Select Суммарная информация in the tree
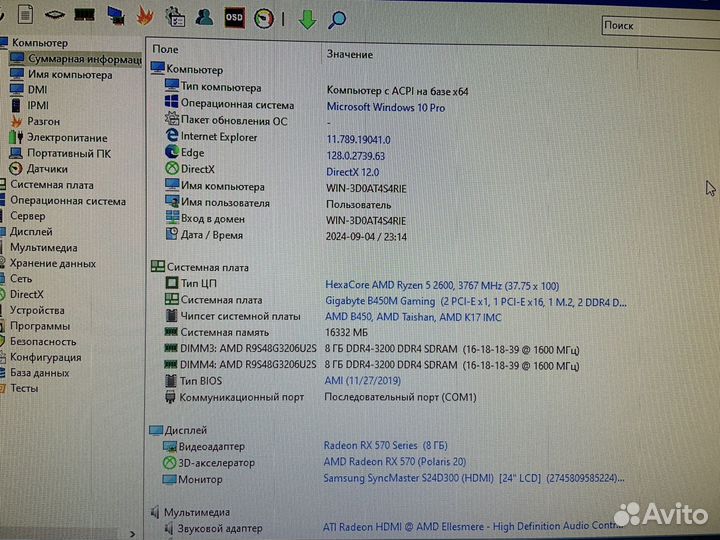The height and width of the screenshot is (540, 720). click(x=84, y=59)
